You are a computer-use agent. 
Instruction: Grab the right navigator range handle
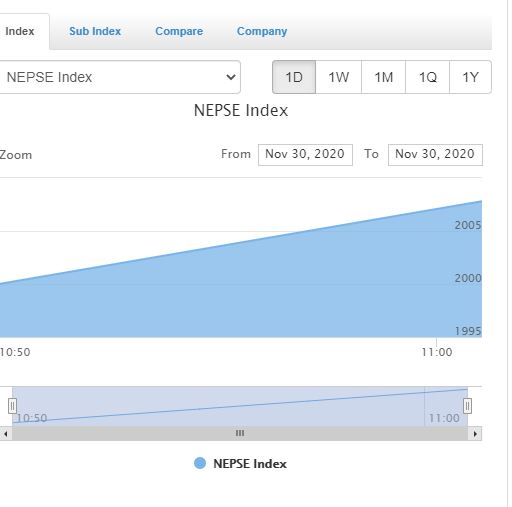(x=467, y=406)
